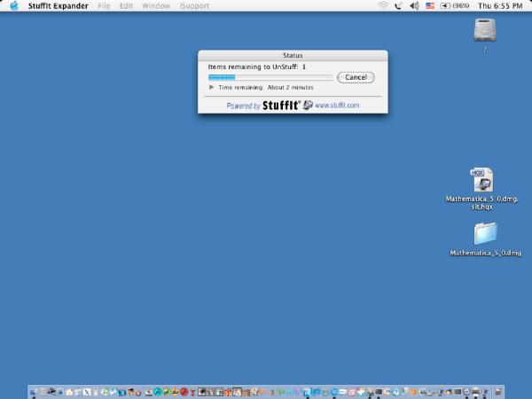Viewport: 532px width, 399px height.
Task: Open the iSupport menu
Action: coord(194,5)
